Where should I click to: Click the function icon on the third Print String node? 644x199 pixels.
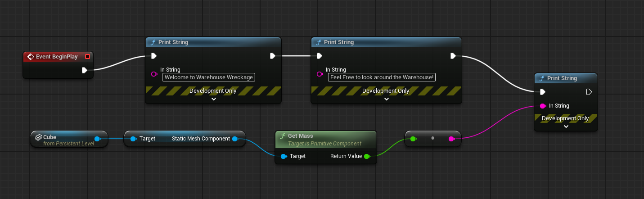[542, 78]
